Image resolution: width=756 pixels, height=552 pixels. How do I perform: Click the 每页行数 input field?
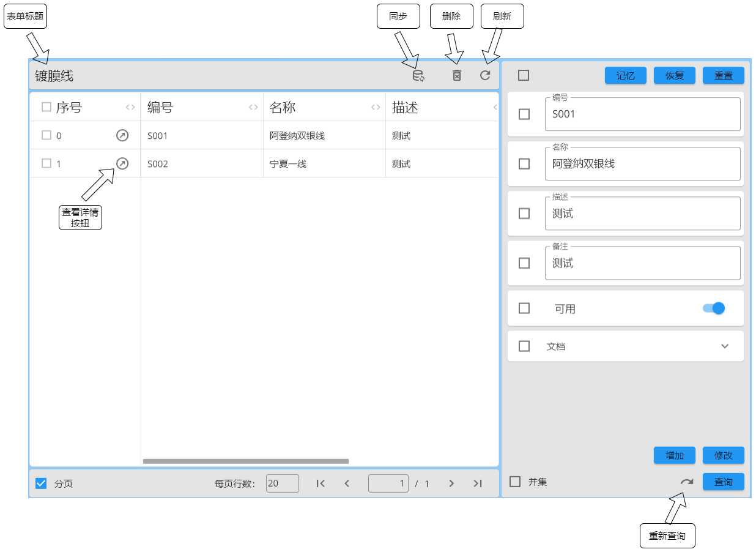pyautogui.click(x=282, y=483)
